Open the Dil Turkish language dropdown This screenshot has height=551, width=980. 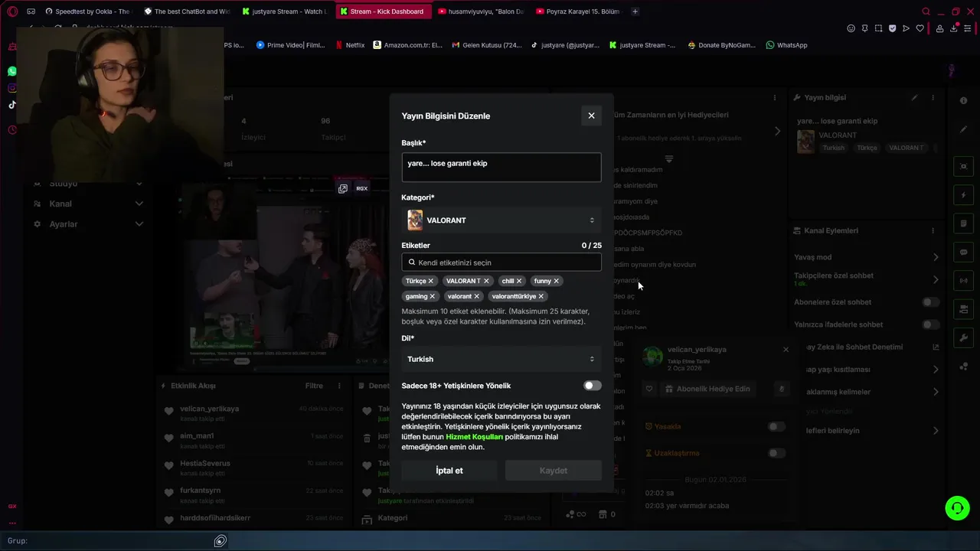tap(501, 359)
